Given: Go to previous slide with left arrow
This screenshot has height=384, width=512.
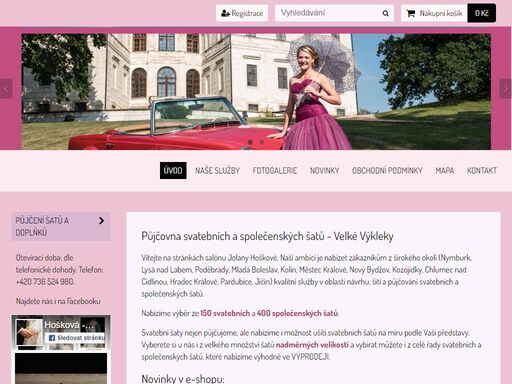Looking at the screenshot, I should click(x=6, y=88).
